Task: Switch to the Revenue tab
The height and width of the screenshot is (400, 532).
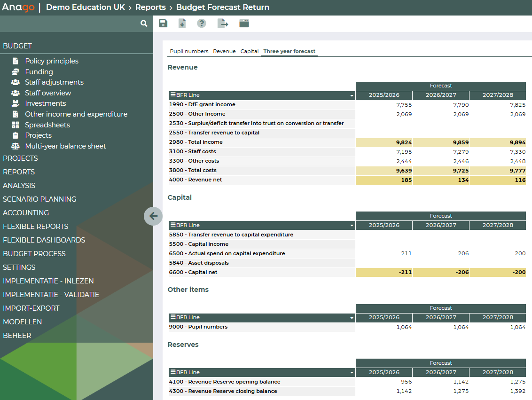Action: pyautogui.click(x=224, y=51)
